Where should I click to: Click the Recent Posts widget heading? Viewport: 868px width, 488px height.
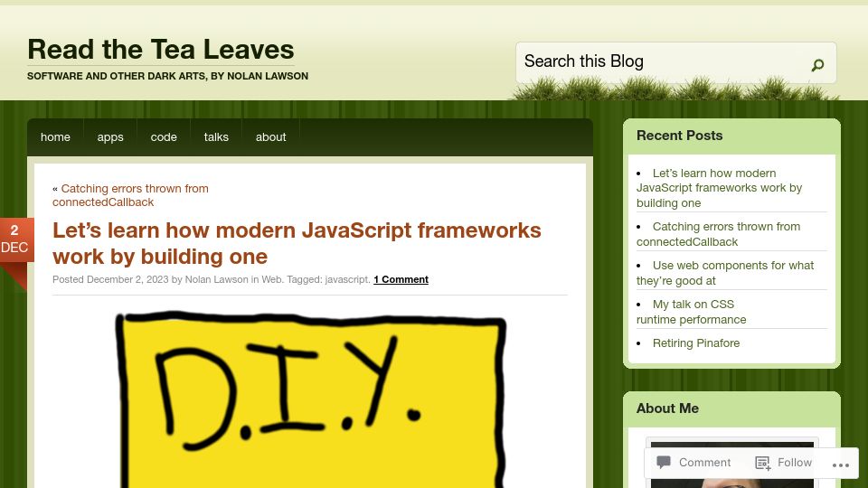pyautogui.click(x=679, y=136)
